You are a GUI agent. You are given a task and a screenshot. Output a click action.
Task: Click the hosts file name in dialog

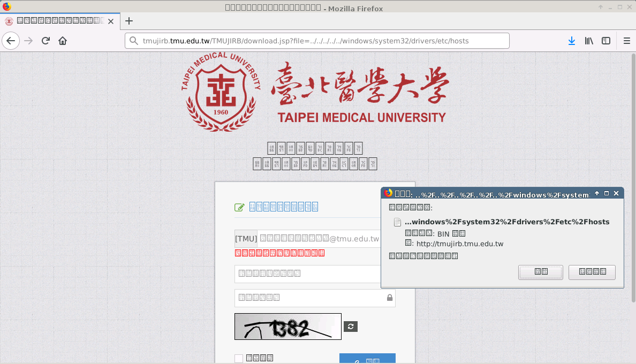[x=507, y=222]
